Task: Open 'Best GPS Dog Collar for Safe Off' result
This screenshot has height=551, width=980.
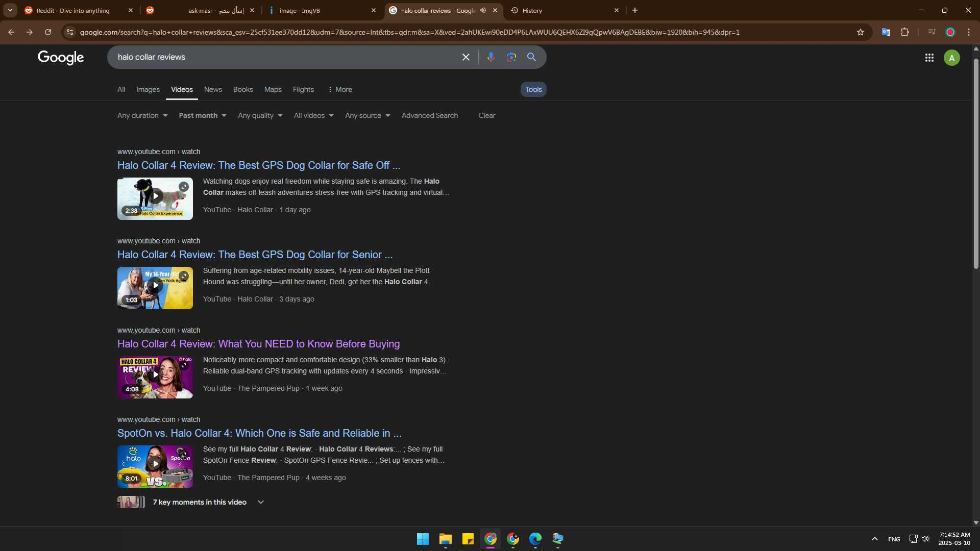Action: tap(259, 165)
